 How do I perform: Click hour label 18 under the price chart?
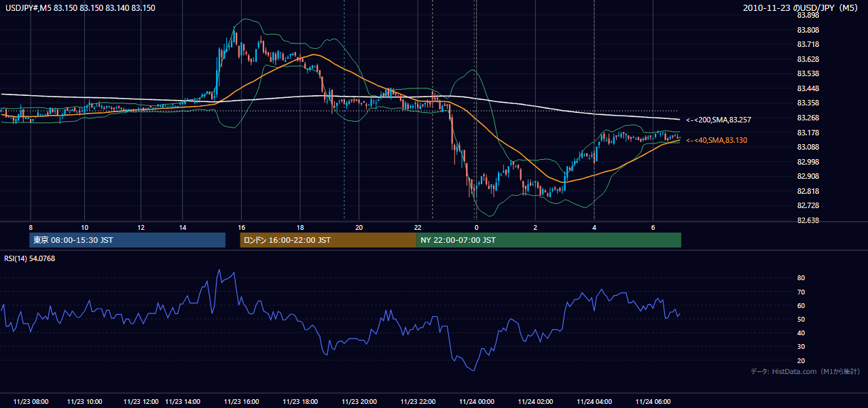[300, 227]
